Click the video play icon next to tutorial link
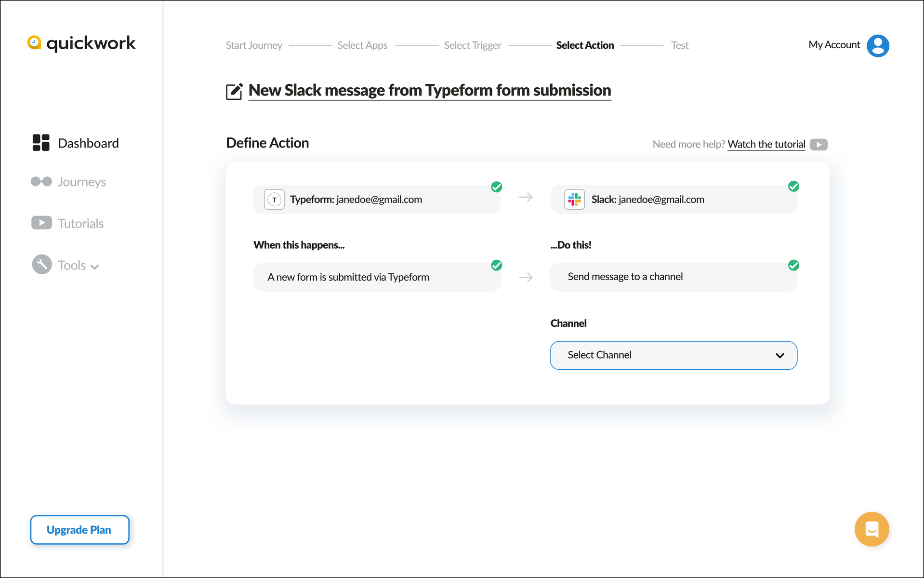The image size is (924, 578). coord(818,145)
